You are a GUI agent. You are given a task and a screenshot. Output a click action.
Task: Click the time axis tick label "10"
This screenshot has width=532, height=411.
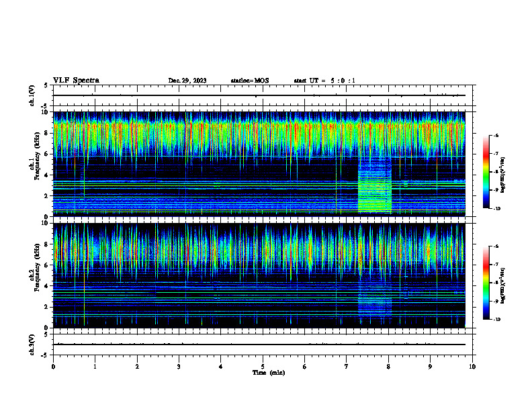(x=472, y=367)
